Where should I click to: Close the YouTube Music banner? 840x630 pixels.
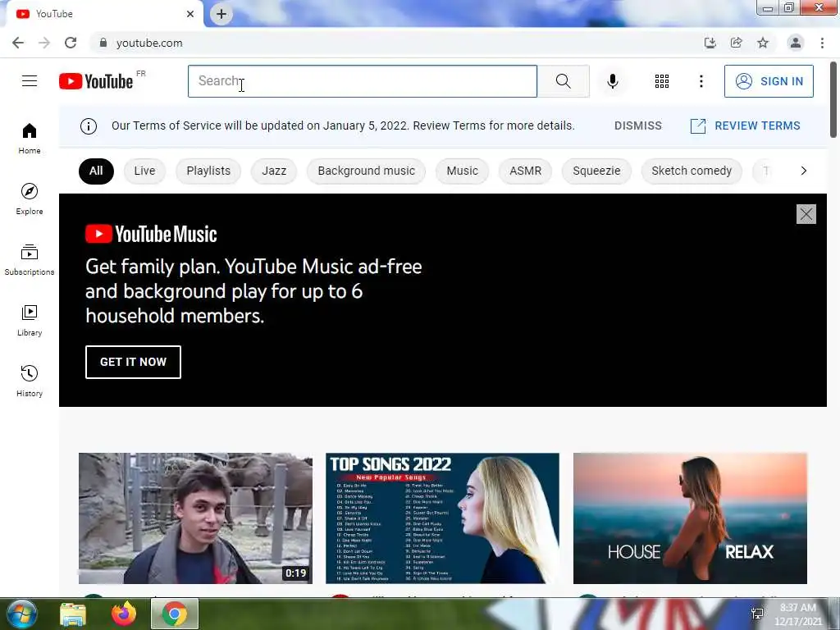point(806,214)
